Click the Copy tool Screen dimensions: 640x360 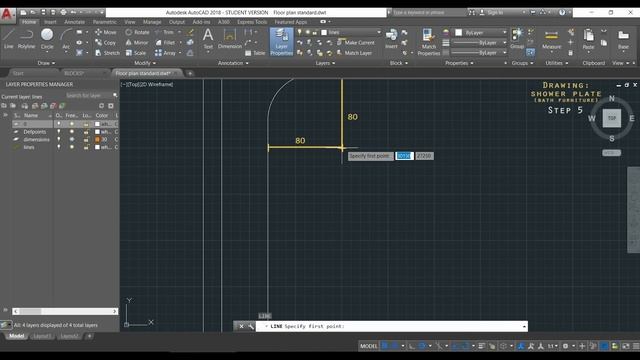106,42
